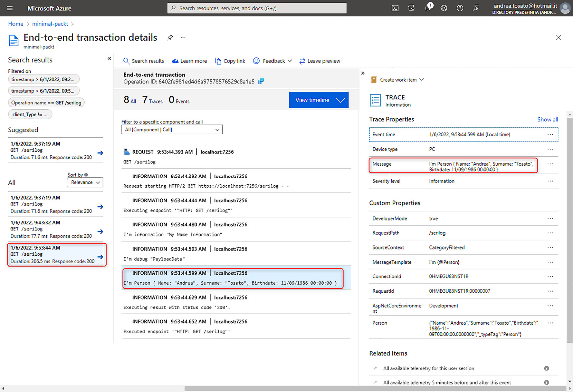Go to Home breadcrumb
Screen dimensions: 573x392
(x=16, y=24)
